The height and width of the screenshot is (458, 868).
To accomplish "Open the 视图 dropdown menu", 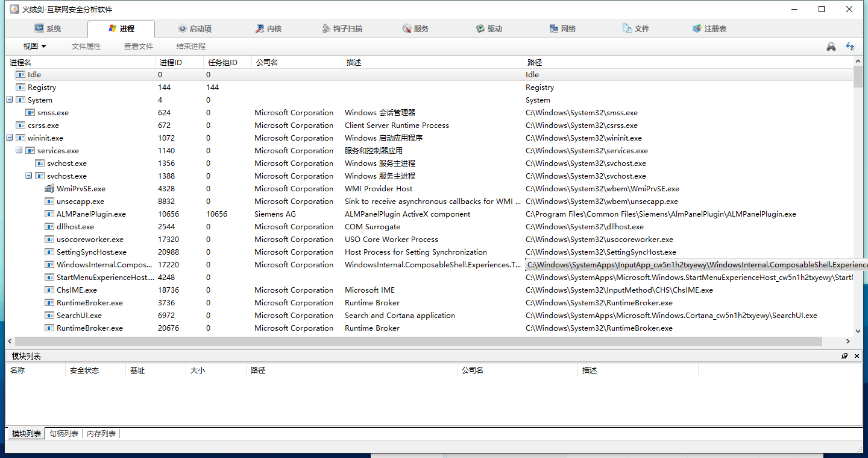I will (34, 46).
